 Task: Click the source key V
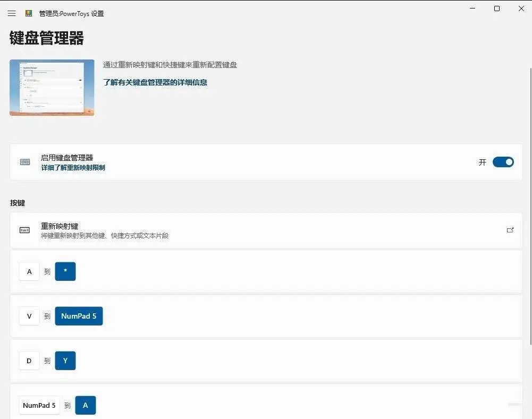pyautogui.click(x=29, y=316)
